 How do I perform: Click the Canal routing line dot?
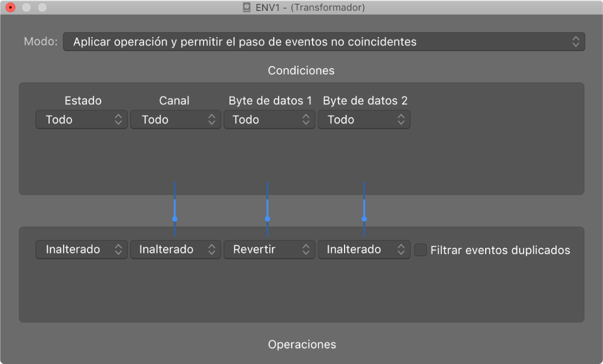click(175, 219)
